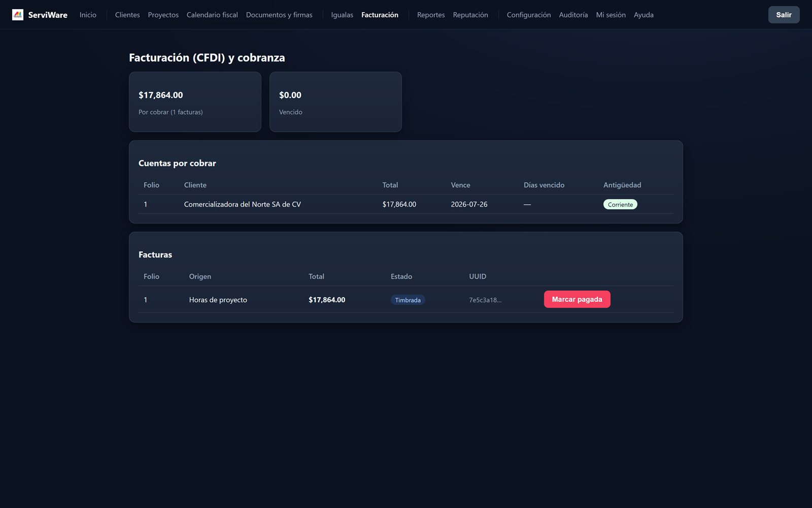Mark invoice 1 as paid with Marcar pagada
Viewport: 812px width, 508px height.
[577, 299]
